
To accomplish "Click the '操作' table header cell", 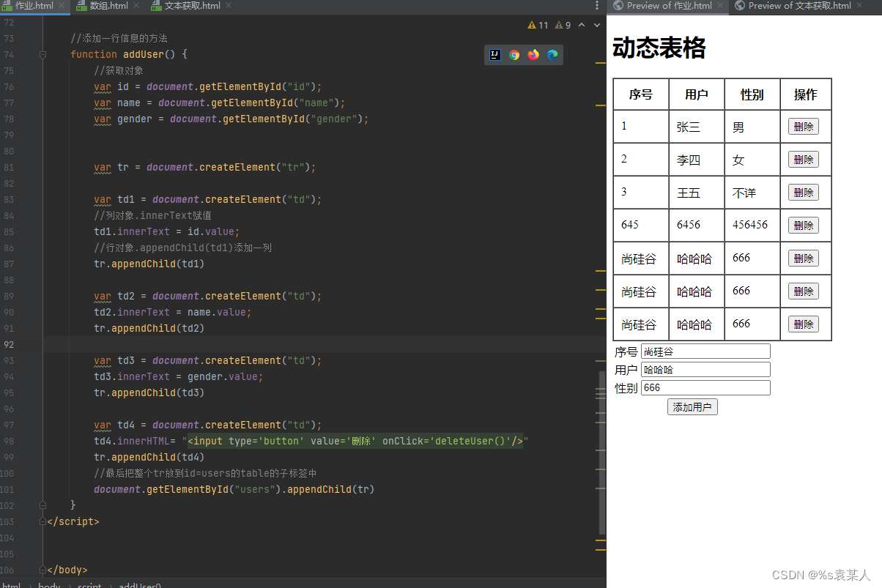I will coord(806,94).
